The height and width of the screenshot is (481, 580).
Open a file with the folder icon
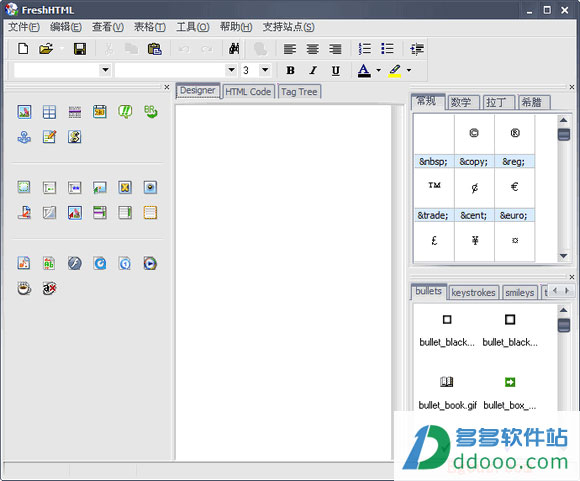click(x=46, y=48)
